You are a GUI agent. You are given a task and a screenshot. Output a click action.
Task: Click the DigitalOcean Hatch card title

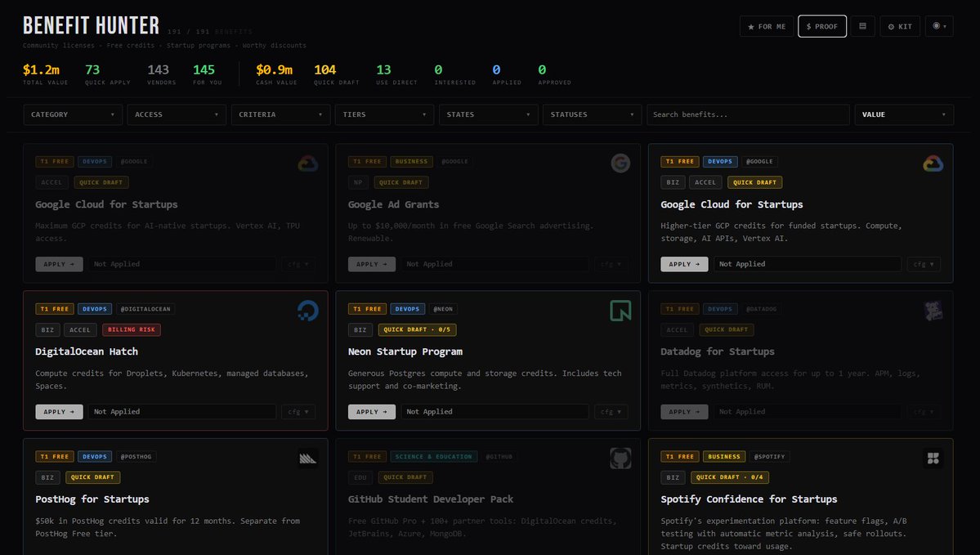coord(87,351)
